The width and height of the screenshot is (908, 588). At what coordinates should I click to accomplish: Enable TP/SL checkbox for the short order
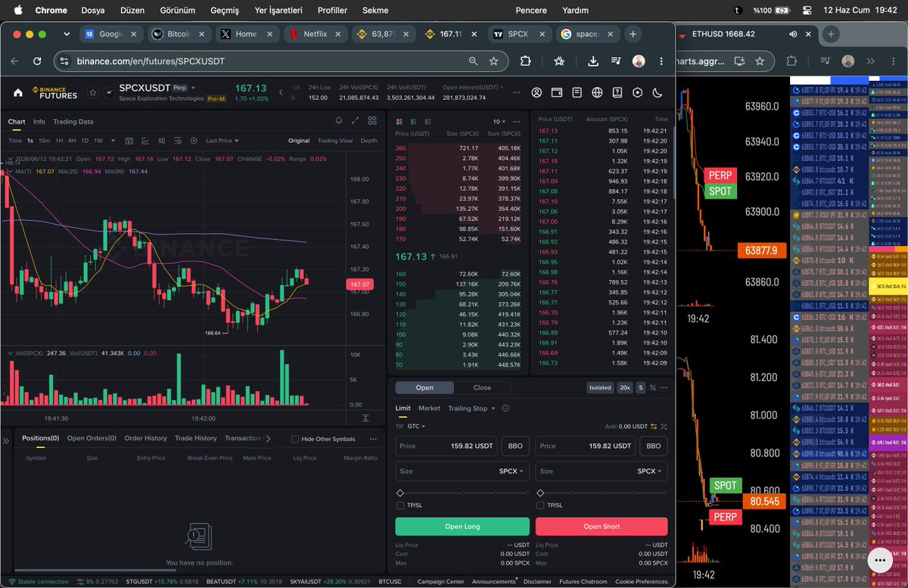click(540, 506)
